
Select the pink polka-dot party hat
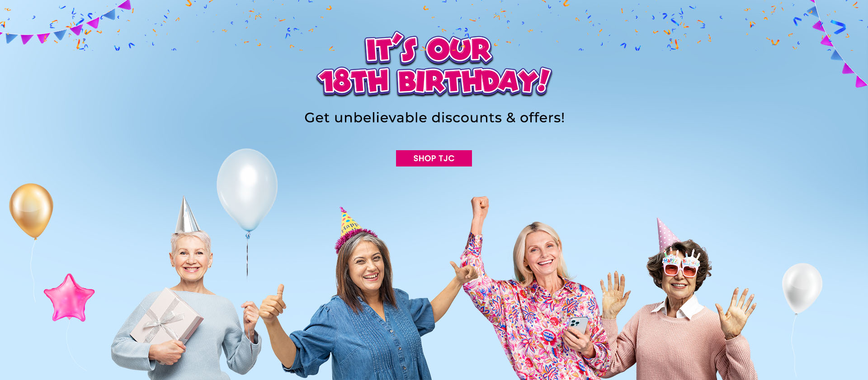click(x=667, y=234)
